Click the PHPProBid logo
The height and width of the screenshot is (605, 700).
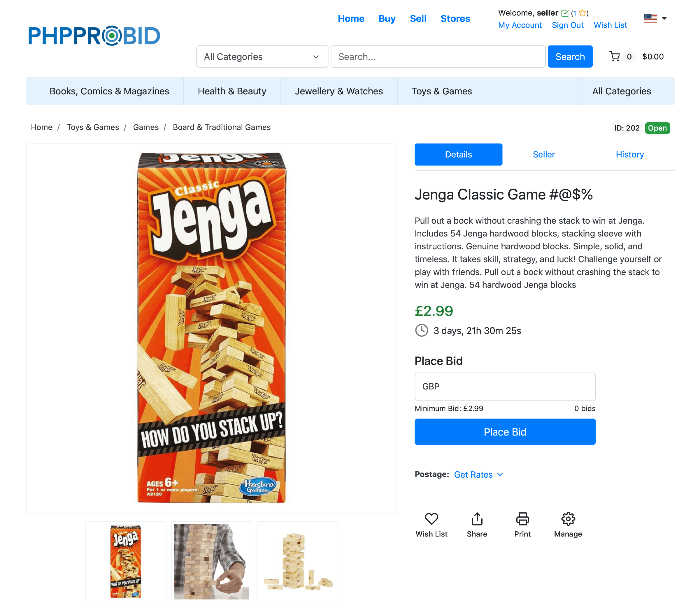(x=94, y=36)
